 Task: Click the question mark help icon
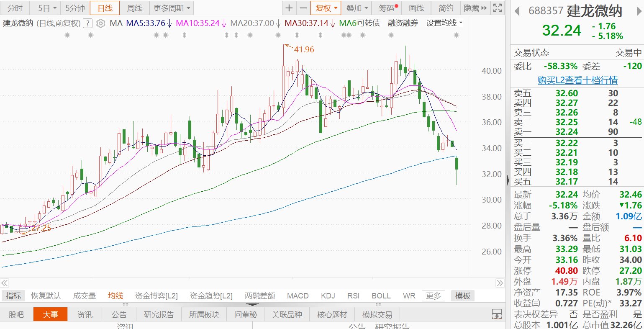click(x=87, y=23)
